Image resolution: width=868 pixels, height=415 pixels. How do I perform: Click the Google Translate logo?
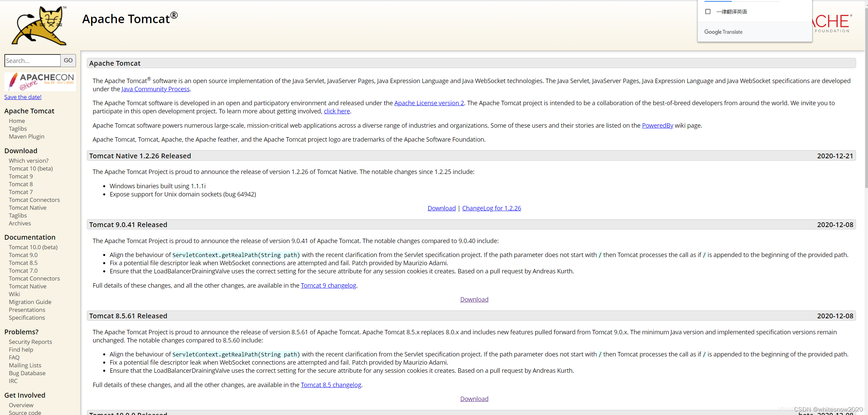(x=723, y=32)
